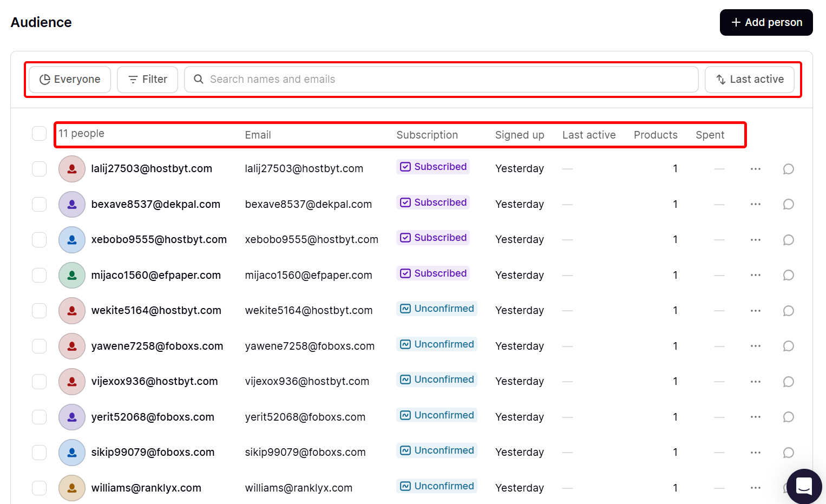Open more options for sikip99079@foboxs.com
Viewport: 826px width, 504px height.
coord(756,453)
